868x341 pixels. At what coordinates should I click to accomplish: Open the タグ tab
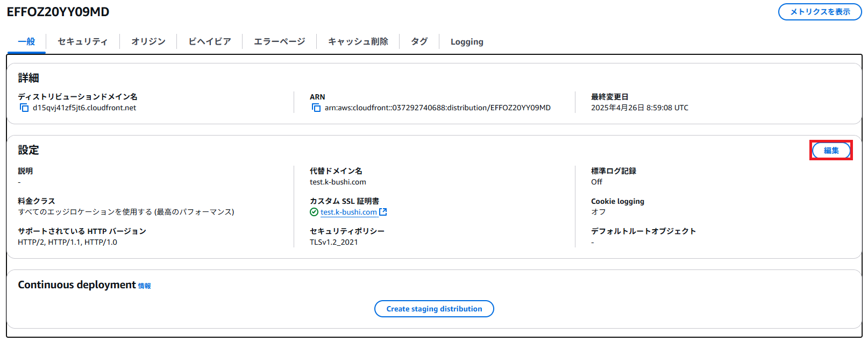pos(419,41)
